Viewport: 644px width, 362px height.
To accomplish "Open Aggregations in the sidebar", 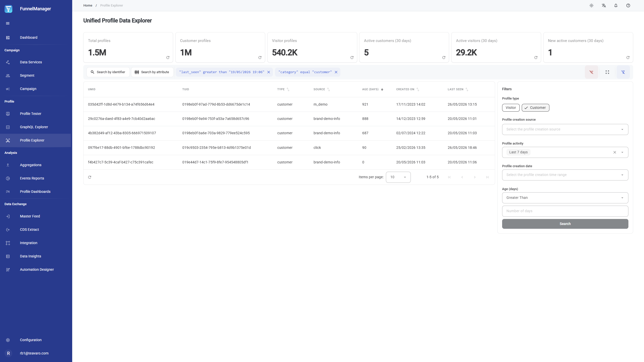I will (35, 165).
